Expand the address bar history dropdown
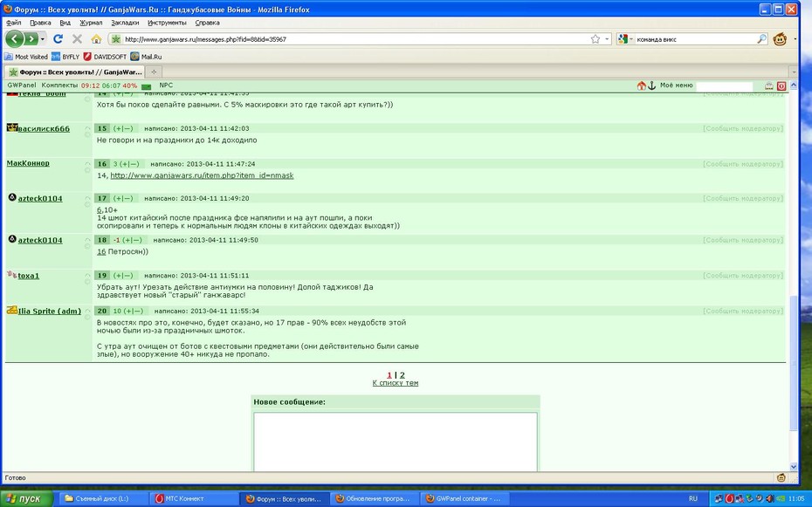Screen dimensions: 812x507 pyautogui.click(x=608, y=39)
